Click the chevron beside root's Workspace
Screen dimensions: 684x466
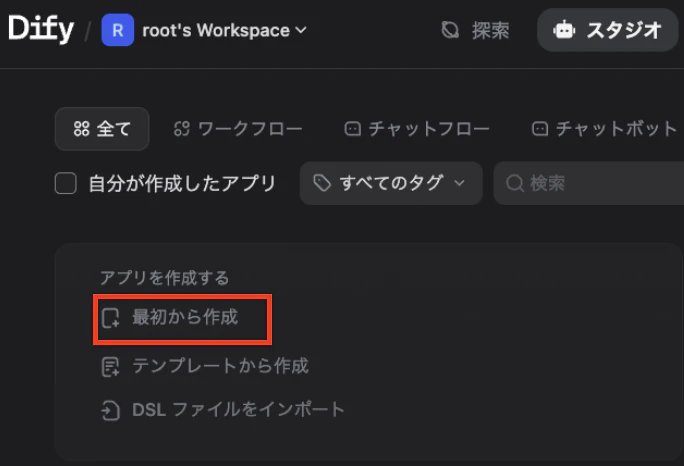click(x=301, y=30)
